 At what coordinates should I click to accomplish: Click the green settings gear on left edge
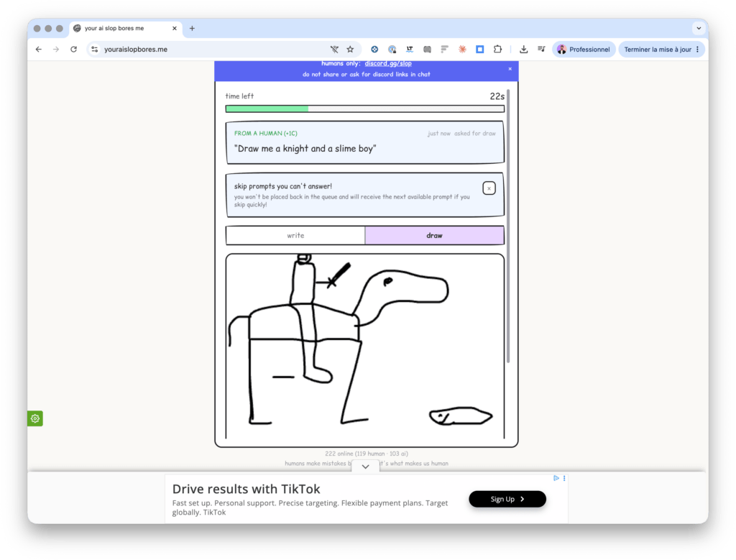click(x=35, y=418)
